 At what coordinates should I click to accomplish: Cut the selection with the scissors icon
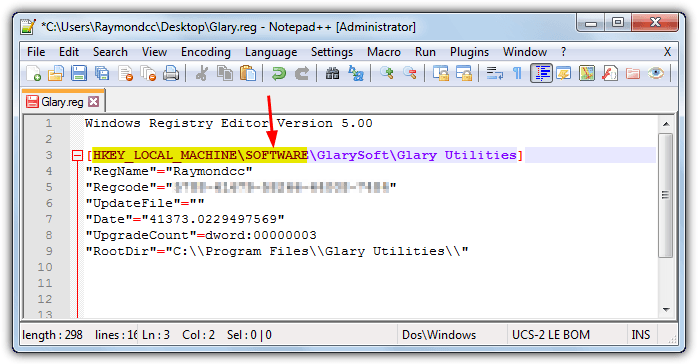(x=202, y=73)
